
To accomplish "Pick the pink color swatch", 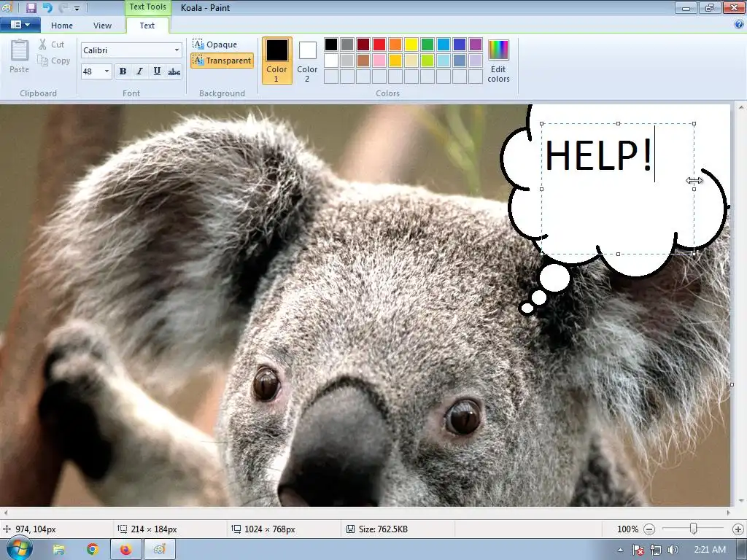I will click(379, 61).
